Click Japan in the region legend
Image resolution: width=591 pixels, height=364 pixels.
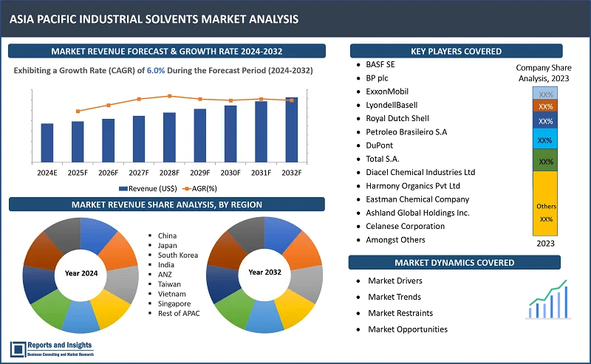coord(168,246)
